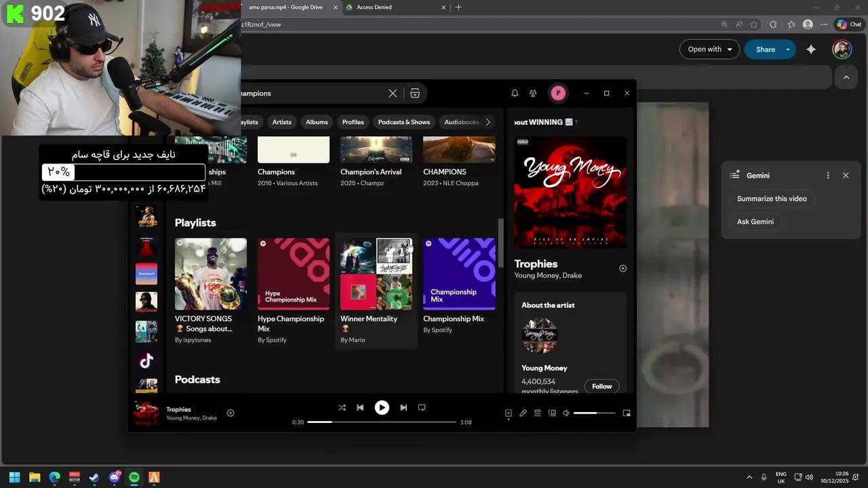Open TikTok playlist in Spotify sidebar

(x=146, y=361)
